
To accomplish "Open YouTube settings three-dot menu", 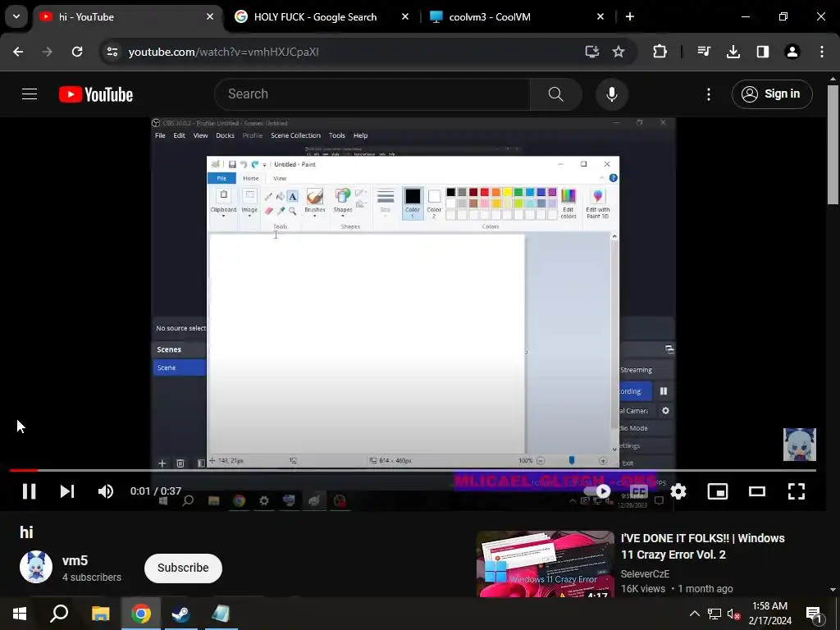I will click(x=708, y=94).
